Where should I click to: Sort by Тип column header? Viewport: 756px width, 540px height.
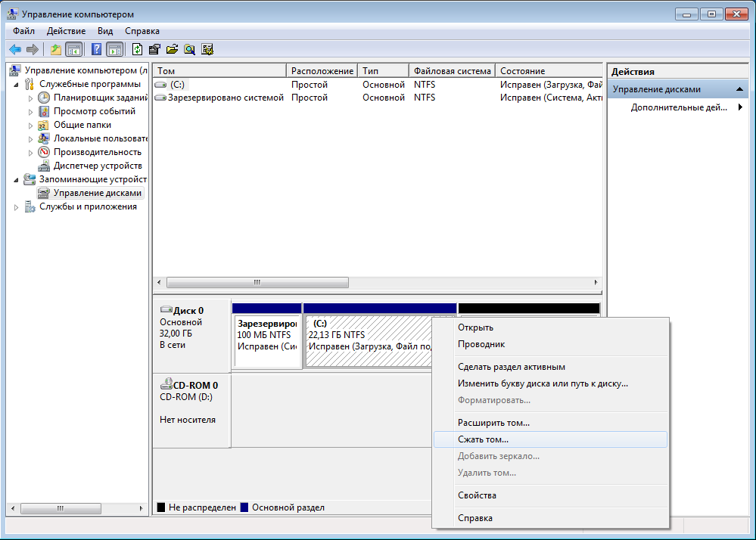point(384,71)
